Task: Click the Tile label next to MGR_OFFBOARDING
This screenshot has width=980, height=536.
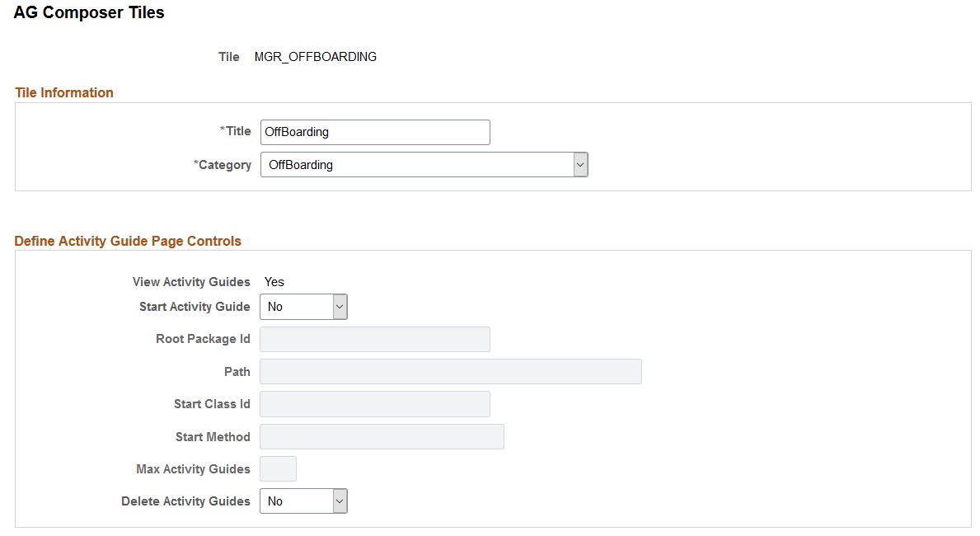Action: [228, 57]
